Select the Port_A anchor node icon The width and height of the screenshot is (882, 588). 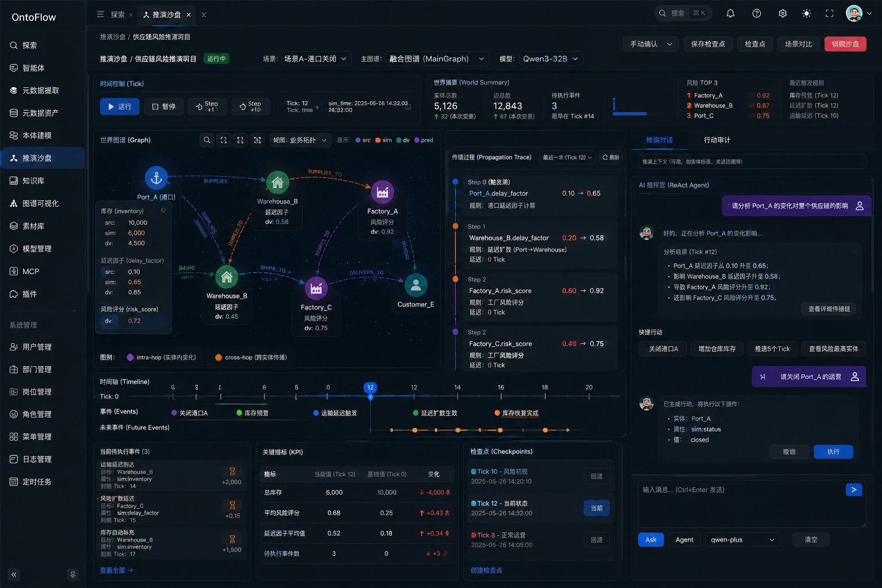tap(156, 179)
